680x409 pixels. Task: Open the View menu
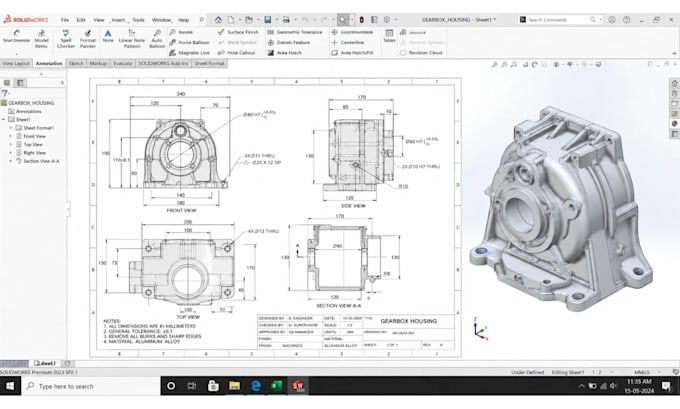[99, 20]
